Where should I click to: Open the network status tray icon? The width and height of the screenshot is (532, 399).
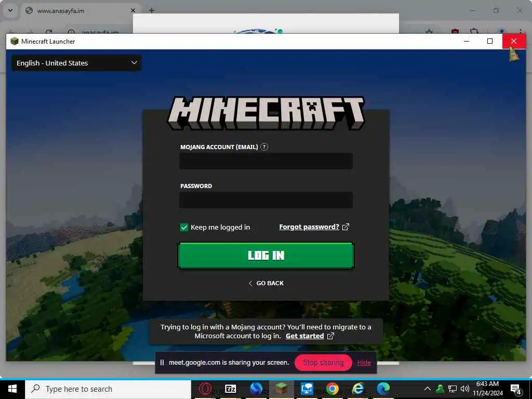click(x=453, y=389)
